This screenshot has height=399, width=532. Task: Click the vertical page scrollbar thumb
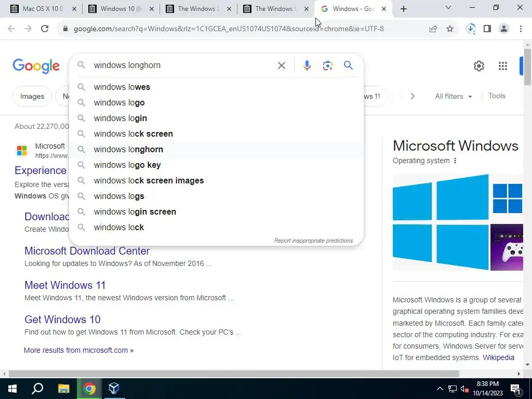point(528,67)
